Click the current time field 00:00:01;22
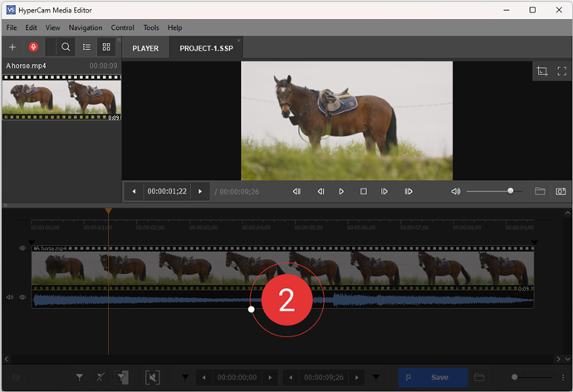Image resolution: width=573 pixels, height=392 pixels. [167, 192]
